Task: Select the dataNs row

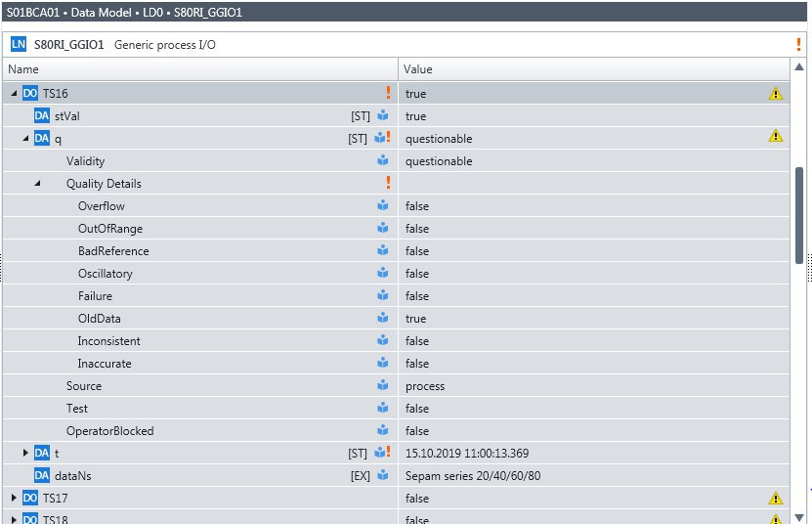Action: pos(396,475)
